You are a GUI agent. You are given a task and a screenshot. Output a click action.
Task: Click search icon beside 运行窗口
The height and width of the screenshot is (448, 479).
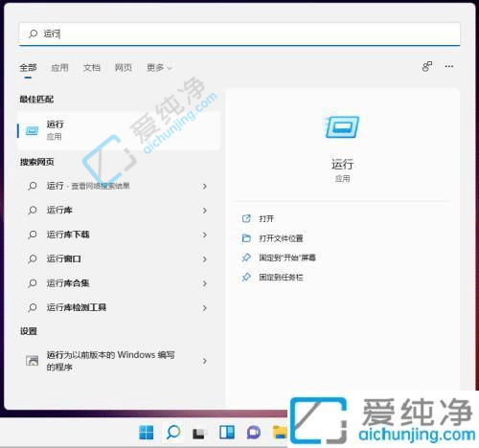(33, 258)
